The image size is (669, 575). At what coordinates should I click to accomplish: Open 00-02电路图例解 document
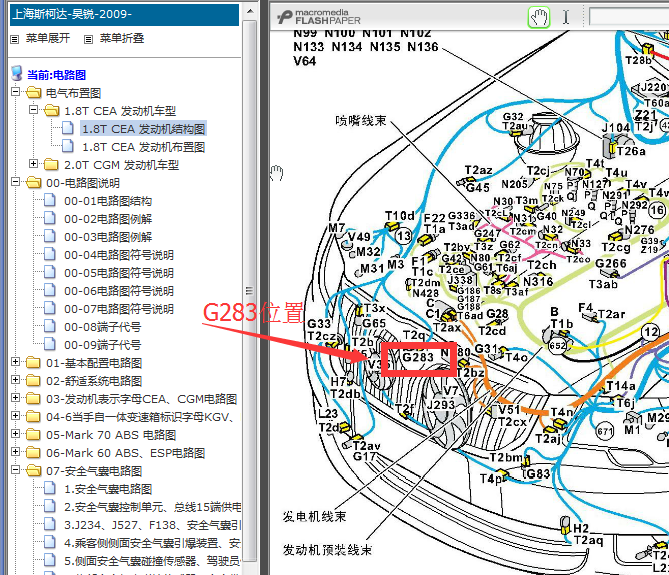click(x=108, y=219)
